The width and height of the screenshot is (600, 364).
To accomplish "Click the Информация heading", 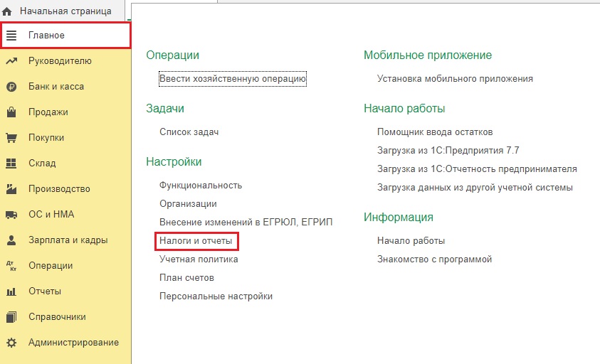I will click(399, 217).
